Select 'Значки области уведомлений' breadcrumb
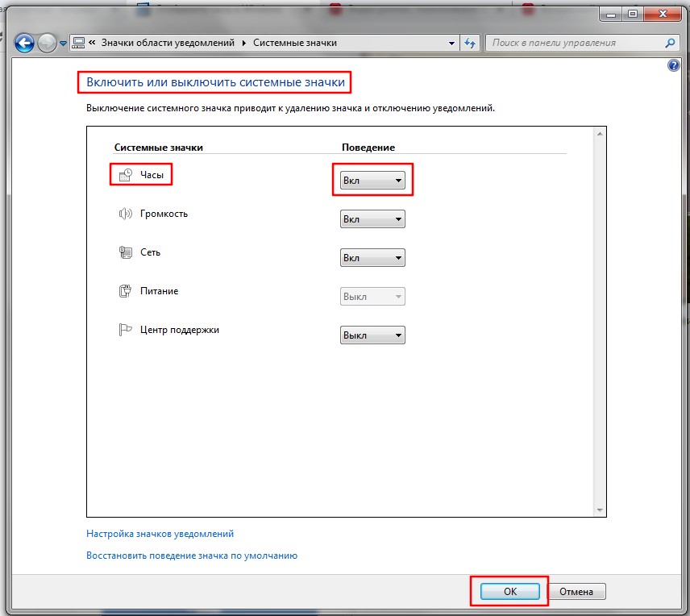Image resolution: width=690 pixels, height=616 pixels. click(168, 43)
